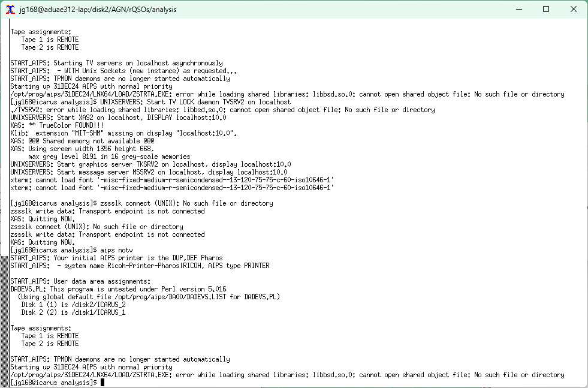
Task: Maximize the terminal window
Action: (x=546, y=10)
